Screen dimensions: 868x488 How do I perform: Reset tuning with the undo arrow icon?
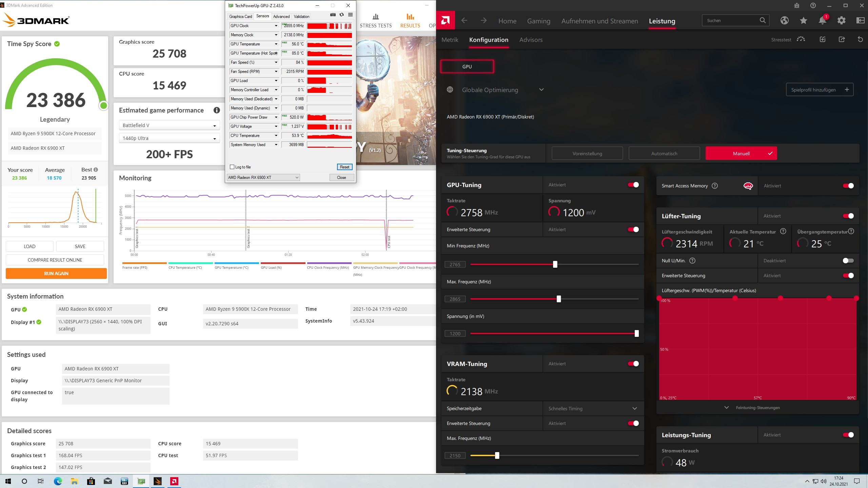coord(860,39)
